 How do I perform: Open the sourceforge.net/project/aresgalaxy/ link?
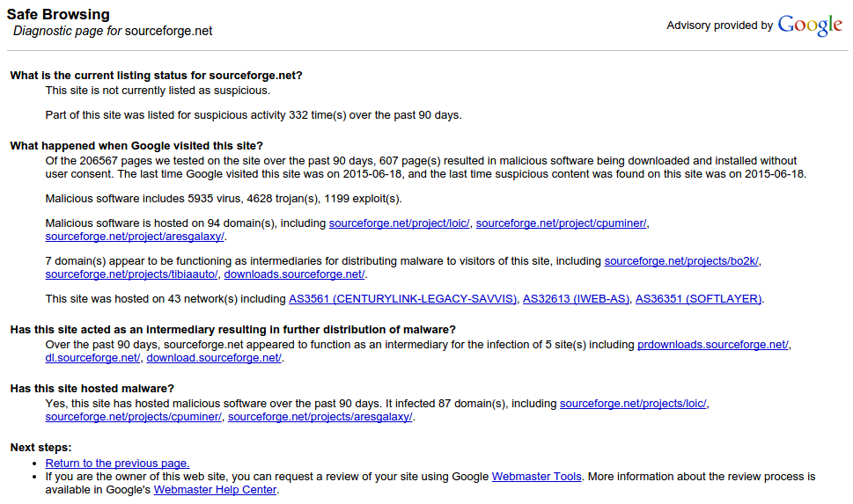[135, 237]
